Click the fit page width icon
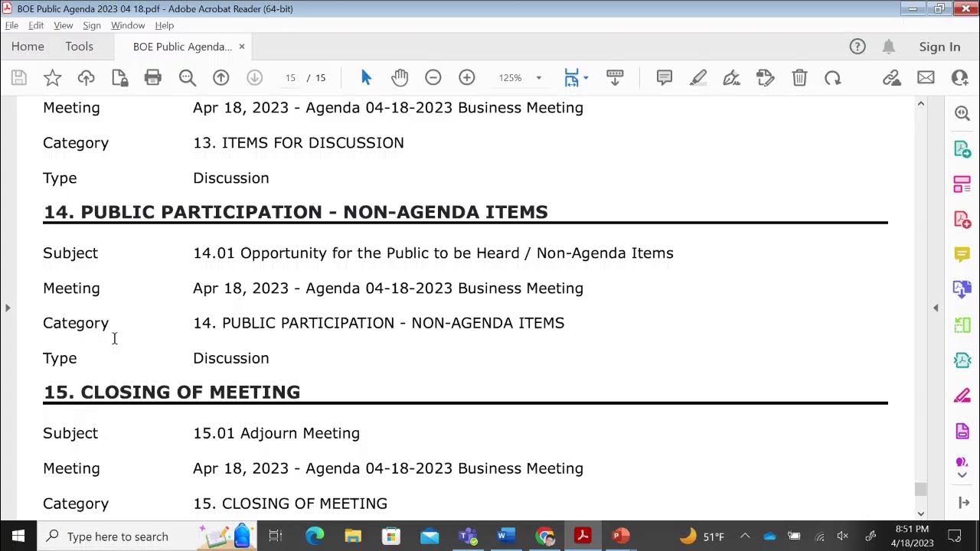This screenshot has width=980, height=551. click(571, 77)
